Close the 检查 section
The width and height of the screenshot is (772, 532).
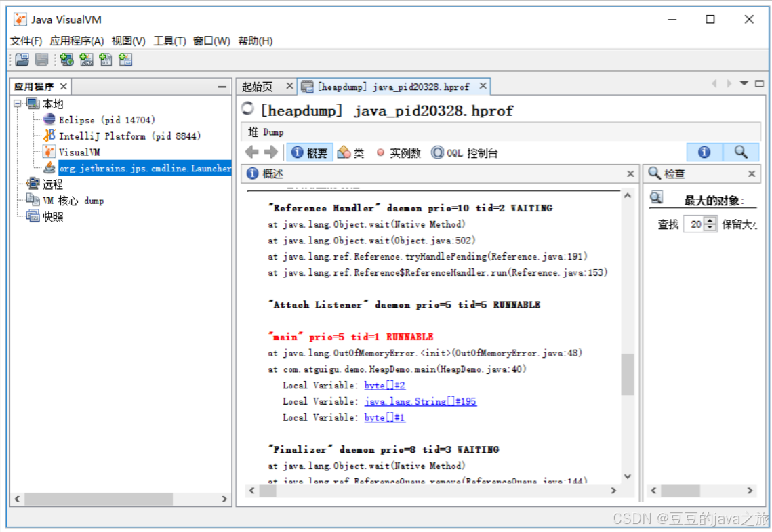751,173
